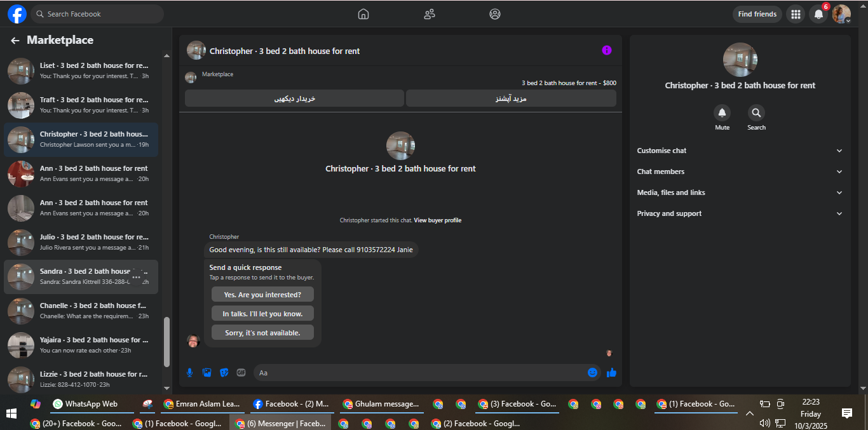Go to Home feed icon

point(363,14)
